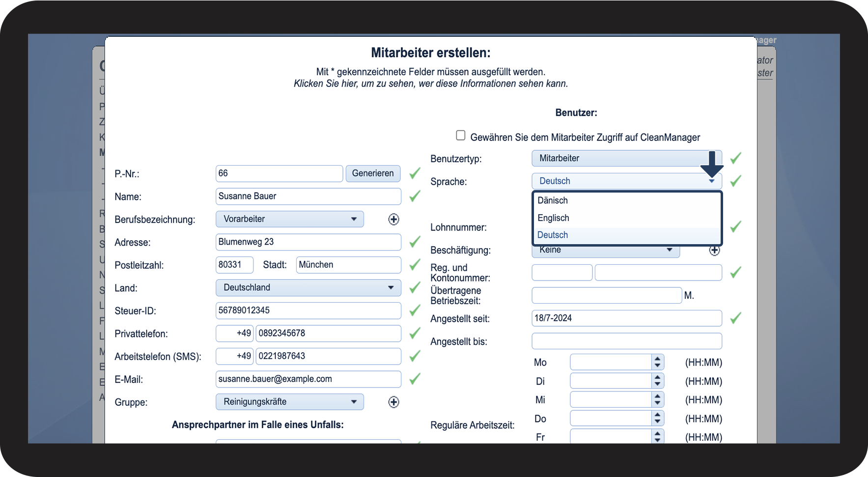This screenshot has width=868, height=477.
Task: Click green checkmark next to Angestellt seit
Action: click(735, 318)
